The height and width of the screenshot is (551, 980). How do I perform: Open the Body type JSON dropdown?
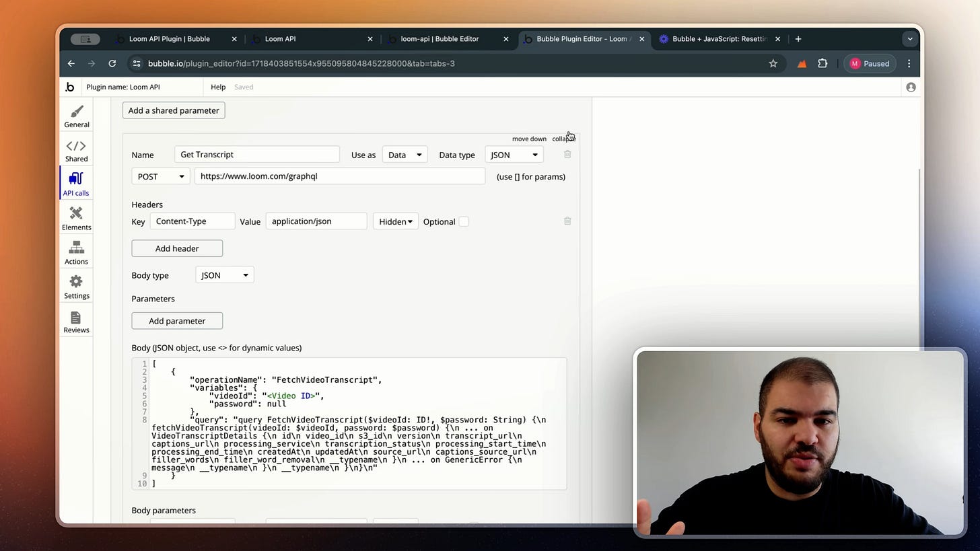(x=225, y=275)
